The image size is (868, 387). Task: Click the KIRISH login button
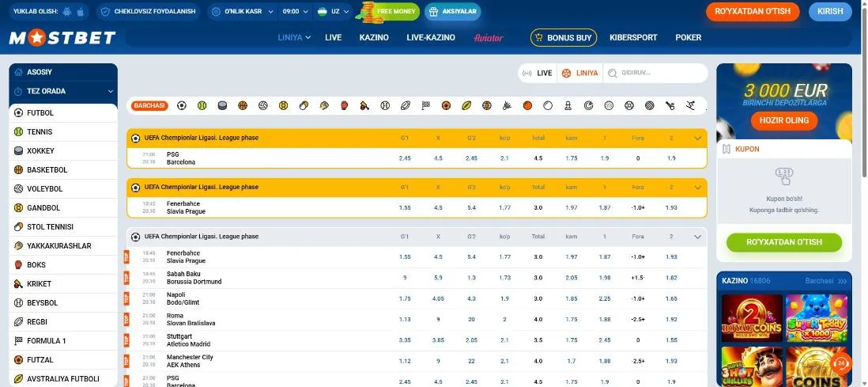tap(830, 12)
